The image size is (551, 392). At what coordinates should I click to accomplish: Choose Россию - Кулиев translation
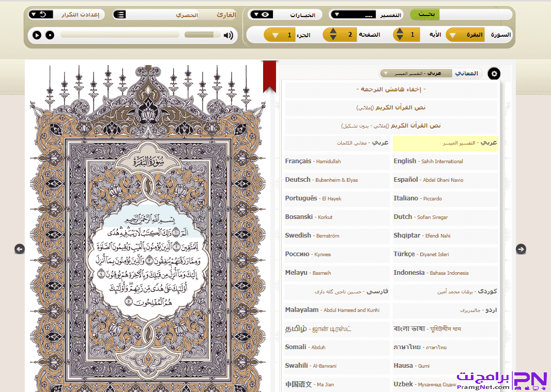click(x=336, y=255)
